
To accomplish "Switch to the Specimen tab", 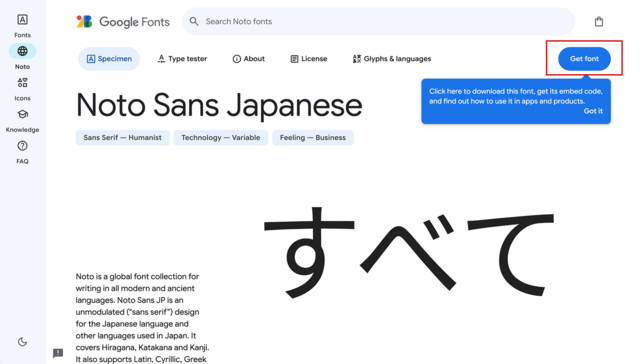I will point(109,59).
